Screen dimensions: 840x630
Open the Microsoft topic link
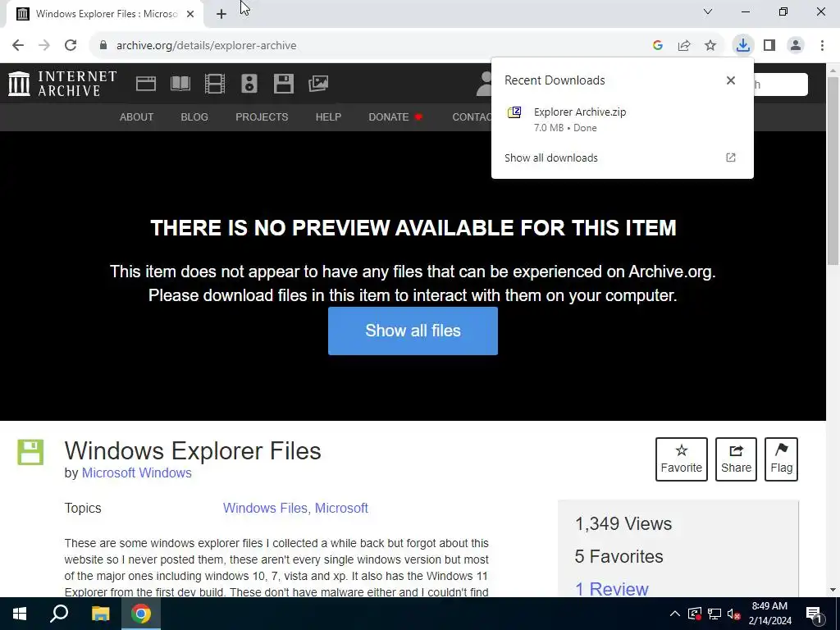coord(341,508)
